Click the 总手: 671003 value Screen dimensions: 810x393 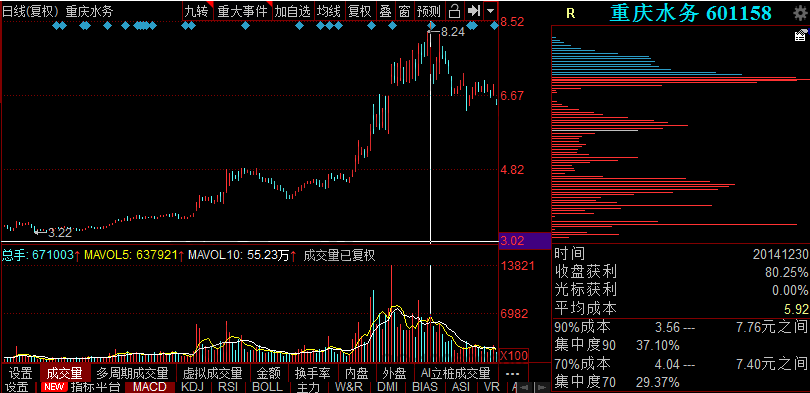[37, 255]
